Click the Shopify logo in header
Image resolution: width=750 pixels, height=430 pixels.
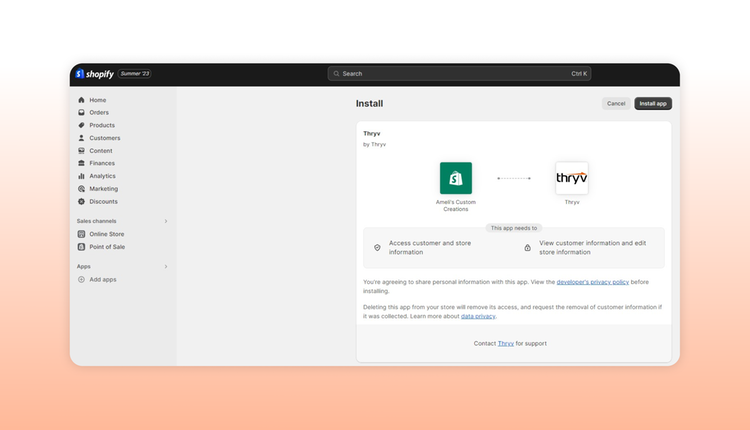94,74
